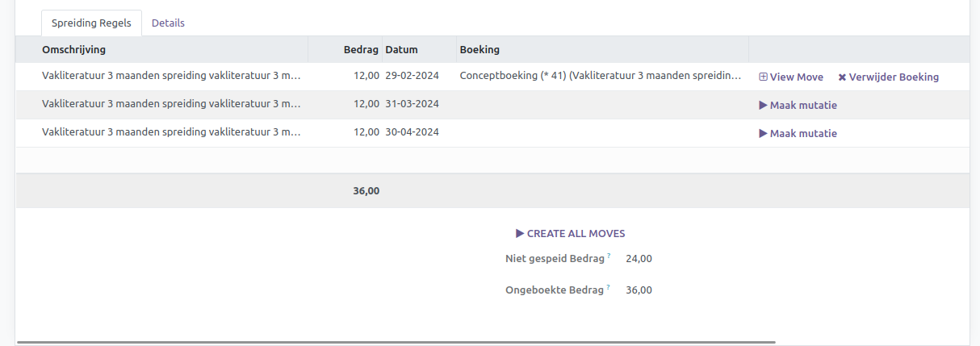
Task: Sort by the Omschrijving column header
Action: coord(73,50)
